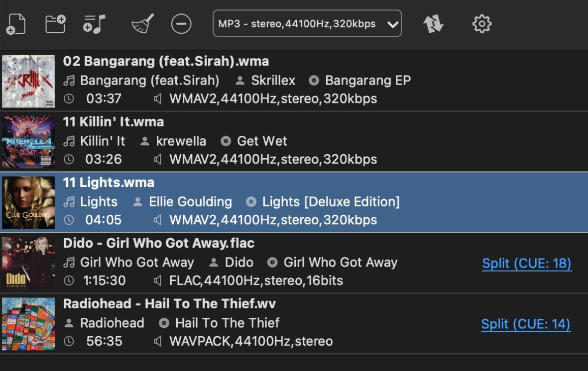This screenshot has width=588, height=371.
Task: Click the Dido album art thumbnail
Action: click(x=28, y=263)
